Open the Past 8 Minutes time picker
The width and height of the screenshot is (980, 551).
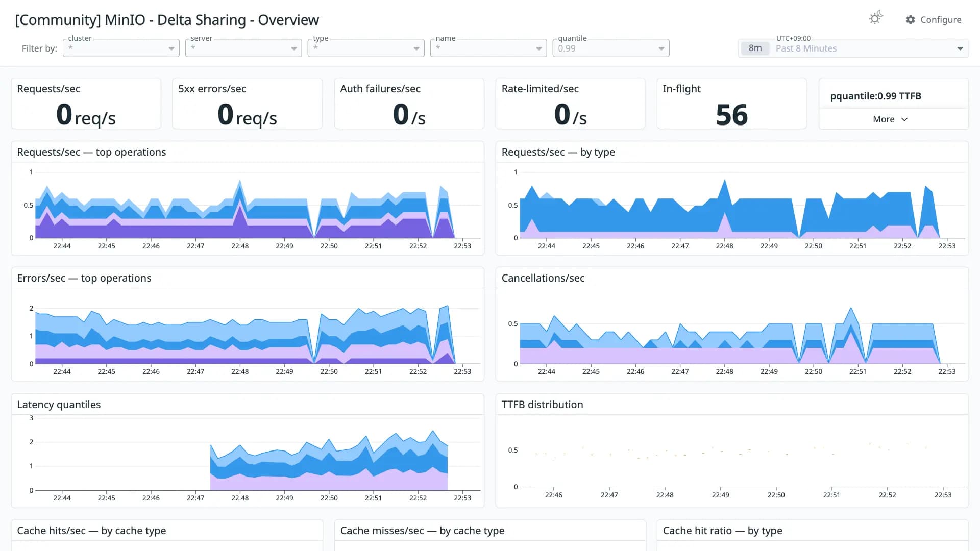click(853, 48)
